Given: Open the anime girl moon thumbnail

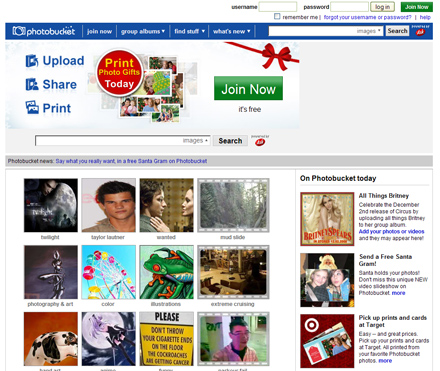Looking at the screenshot, I should coord(109,339).
